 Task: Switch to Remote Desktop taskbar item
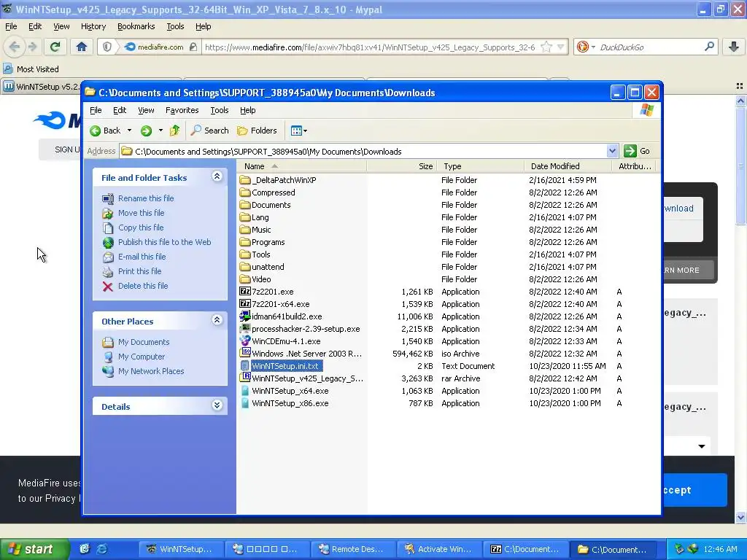coord(352,549)
